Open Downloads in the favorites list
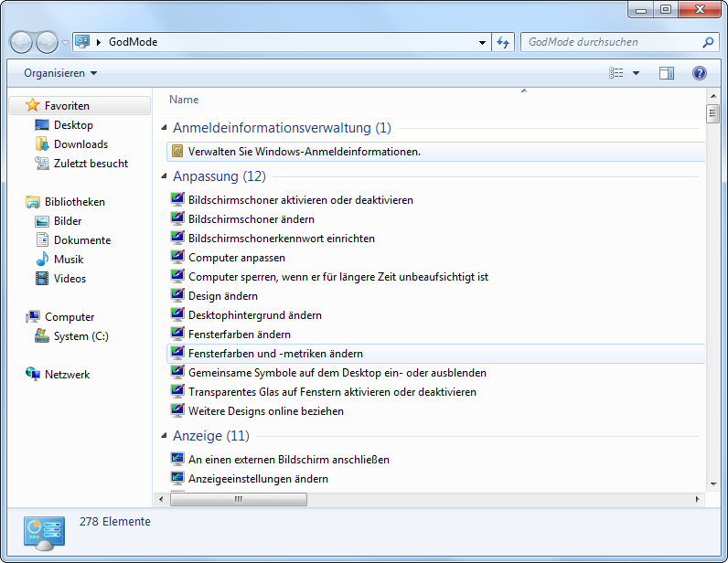This screenshot has width=728, height=563. pyautogui.click(x=80, y=143)
